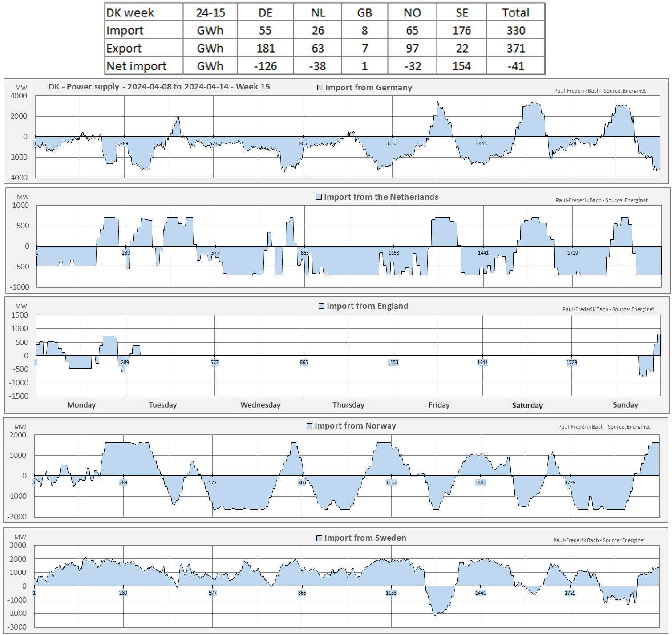
Task: Select the 577 marker in England chart
Action: click(x=215, y=362)
